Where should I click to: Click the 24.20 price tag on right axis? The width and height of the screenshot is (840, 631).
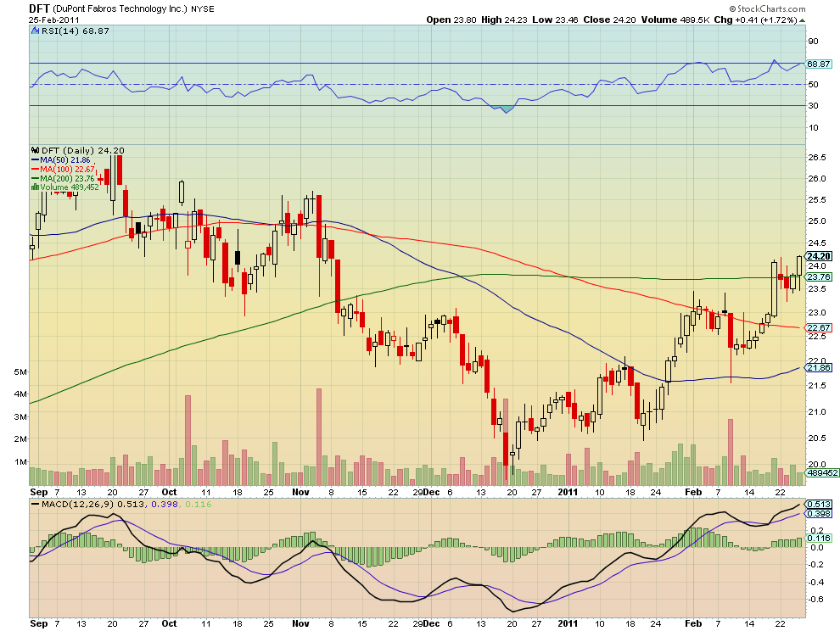coord(819,256)
